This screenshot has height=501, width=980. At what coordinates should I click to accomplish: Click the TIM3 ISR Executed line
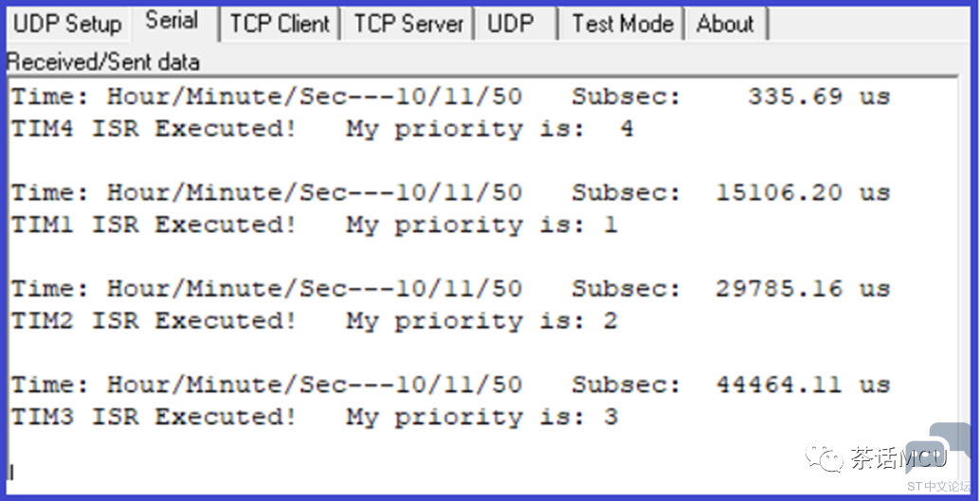tap(314, 417)
